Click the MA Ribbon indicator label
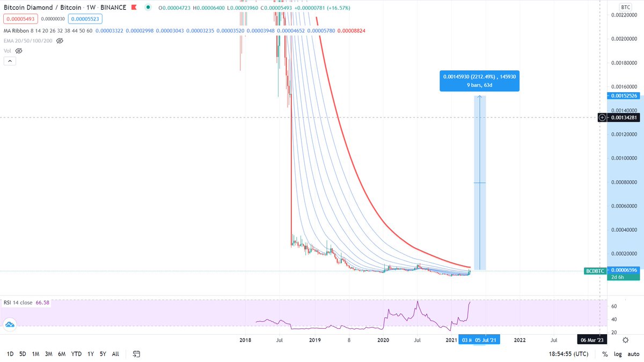 click(x=17, y=31)
